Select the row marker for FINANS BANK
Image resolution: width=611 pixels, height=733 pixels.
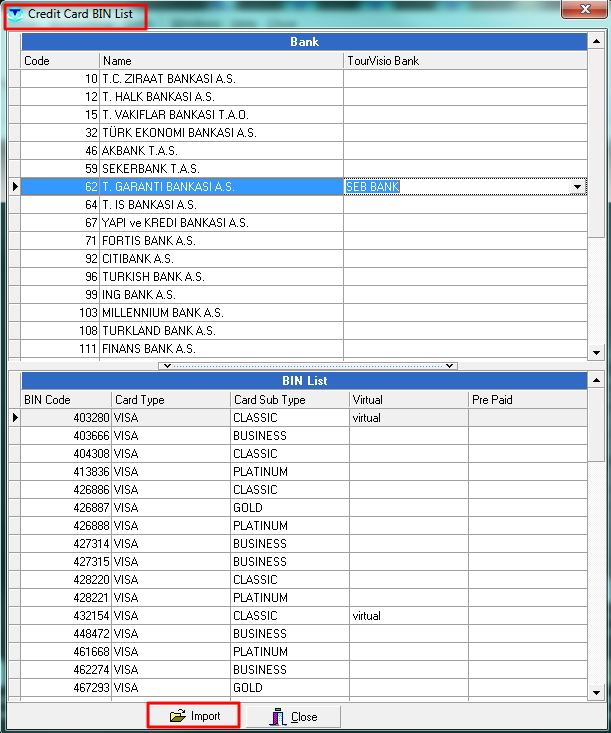point(14,349)
